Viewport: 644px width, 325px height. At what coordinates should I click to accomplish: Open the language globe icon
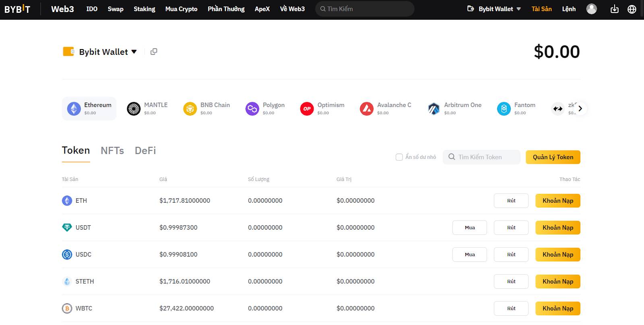click(632, 9)
